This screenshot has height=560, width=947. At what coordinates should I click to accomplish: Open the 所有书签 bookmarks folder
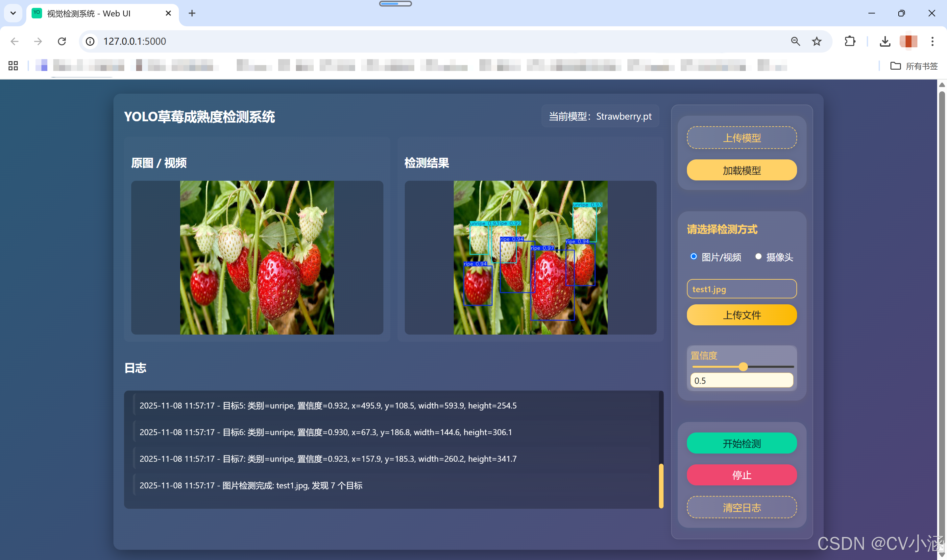point(914,66)
